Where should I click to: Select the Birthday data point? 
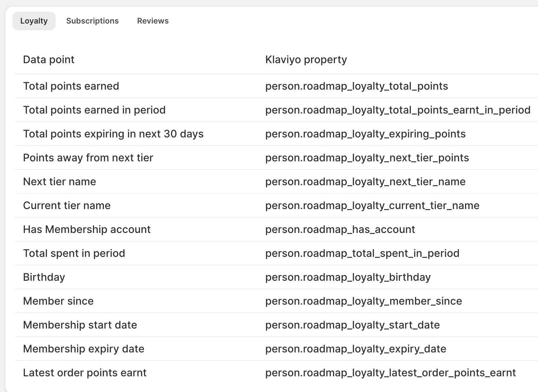click(x=44, y=277)
